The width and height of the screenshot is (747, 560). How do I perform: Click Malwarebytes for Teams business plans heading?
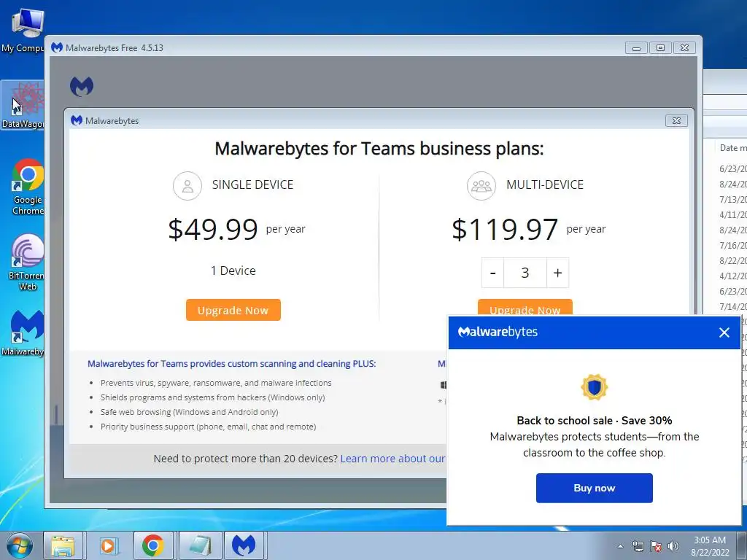pos(379,149)
